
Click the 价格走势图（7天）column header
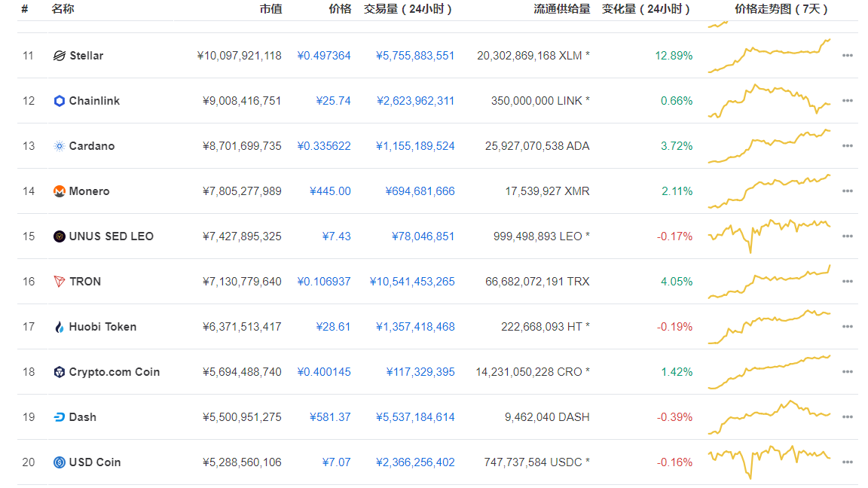point(782,9)
